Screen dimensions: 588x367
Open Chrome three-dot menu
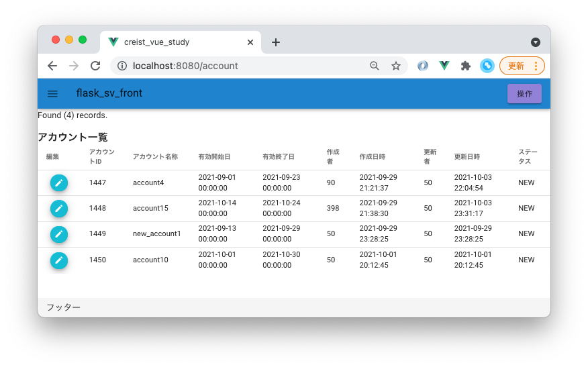coord(536,66)
